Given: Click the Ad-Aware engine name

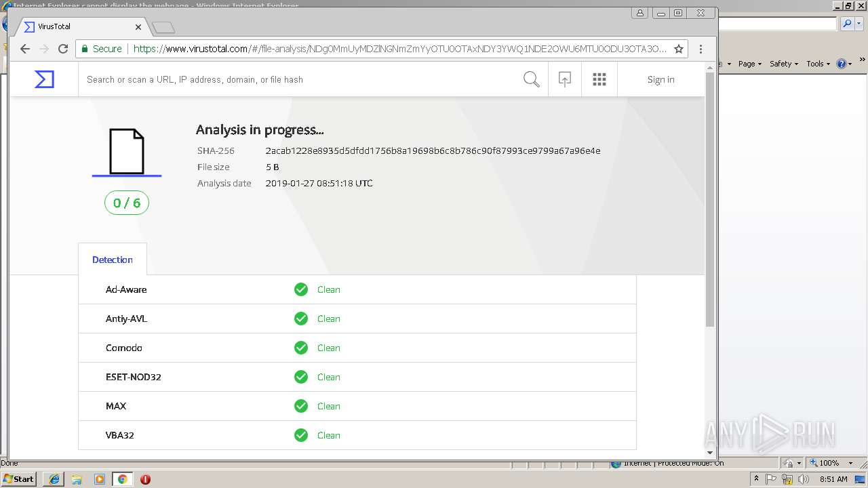Looking at the screenshot, I should pyautogui.click(x=126, y=289).
